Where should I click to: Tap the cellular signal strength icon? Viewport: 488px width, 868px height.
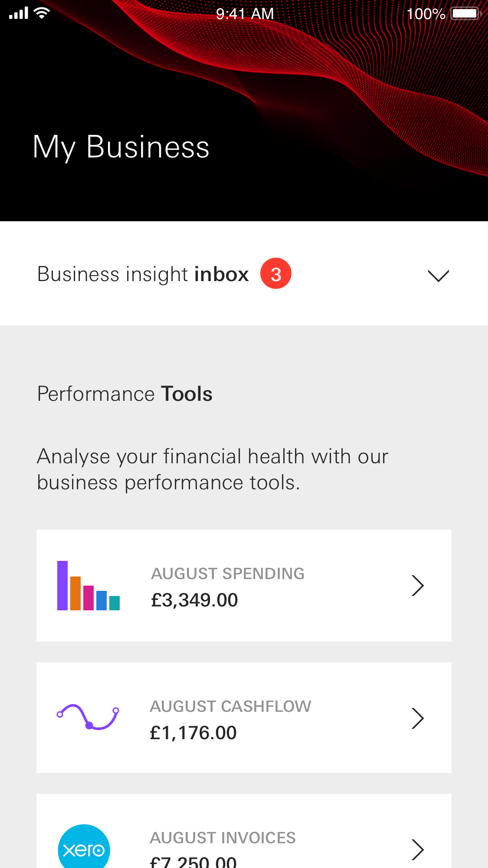coord(19,13)
